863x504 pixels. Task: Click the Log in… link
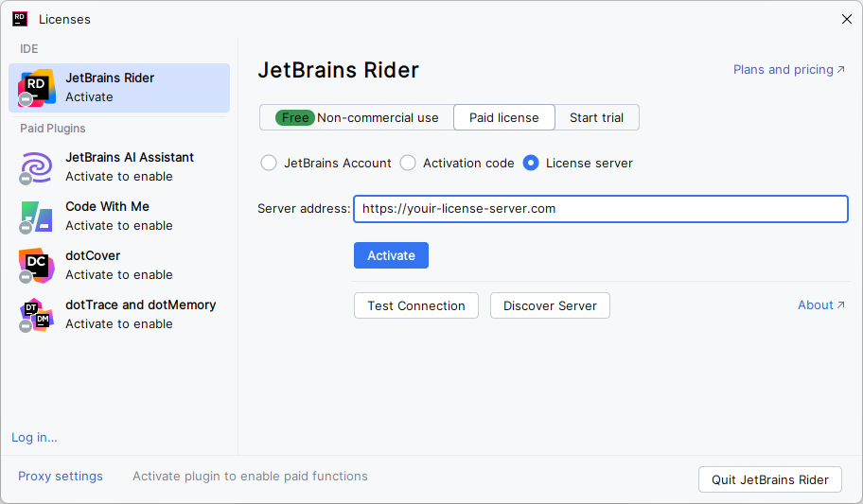coord(34,437)
